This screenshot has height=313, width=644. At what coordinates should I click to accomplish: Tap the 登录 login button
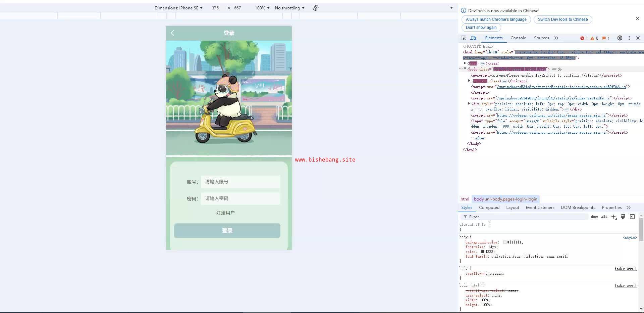click(227, 231)
